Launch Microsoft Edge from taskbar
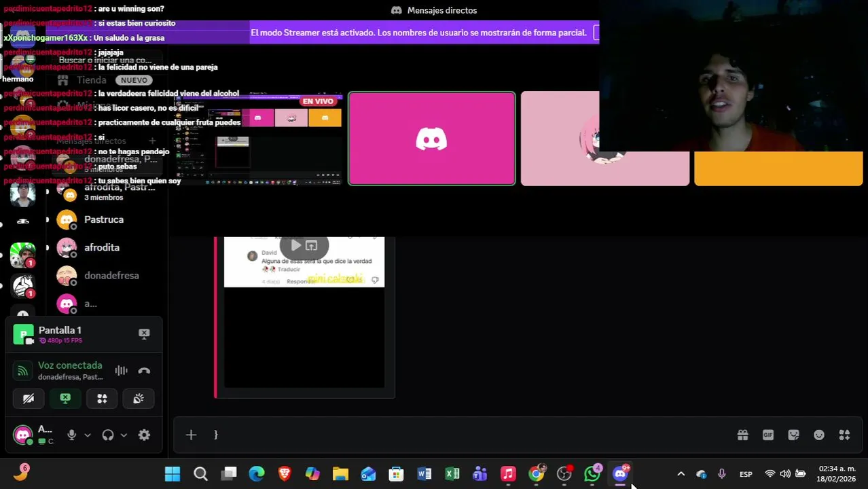 click(257, 474)
